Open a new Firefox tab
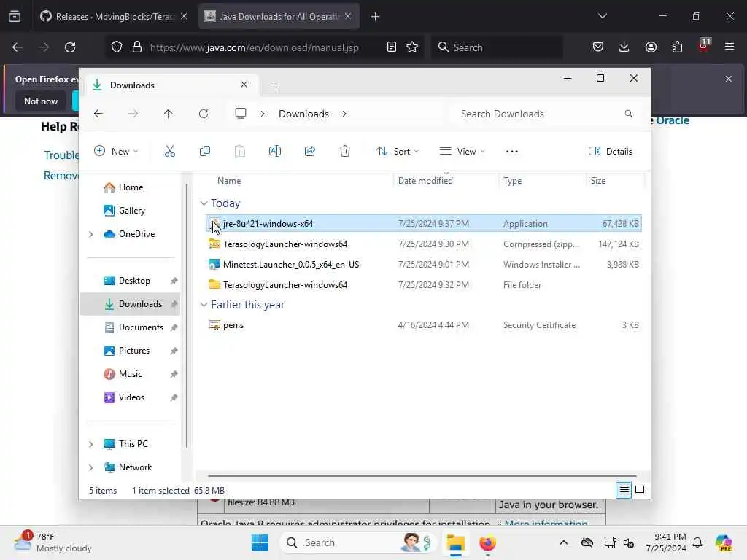The width and height of the screenshot is (747, 560). tap(376, 17)
